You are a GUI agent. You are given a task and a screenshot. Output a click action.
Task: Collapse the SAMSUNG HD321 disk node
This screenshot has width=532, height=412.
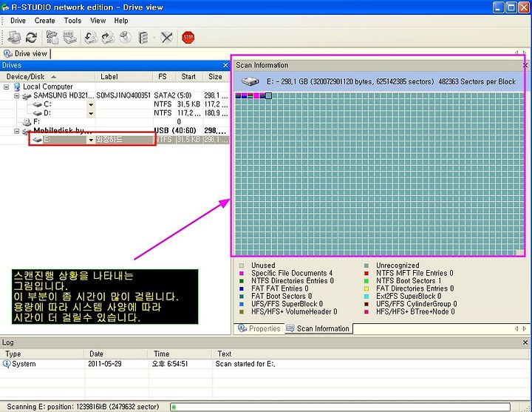16,96
